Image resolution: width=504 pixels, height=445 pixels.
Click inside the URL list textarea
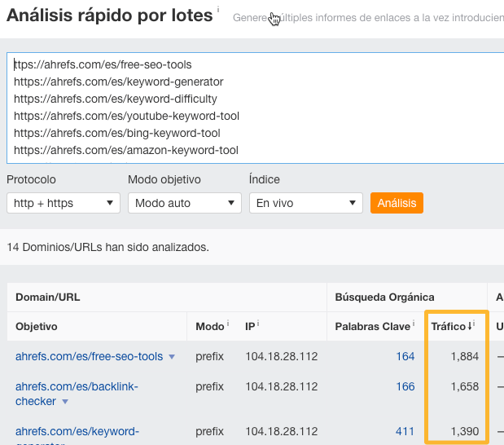click(255, 108)
